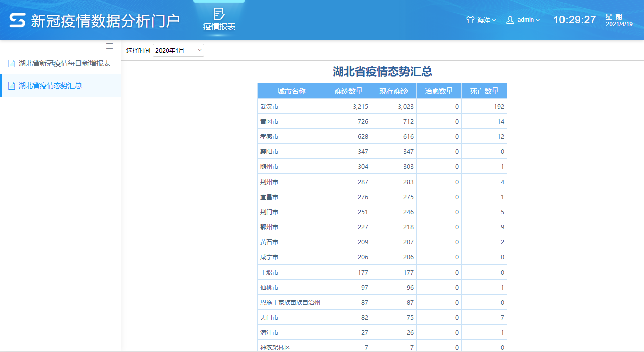Open 湖北省新冠疫情每日新增报表 menu item

pyautogui.click(x=64, y=63)
